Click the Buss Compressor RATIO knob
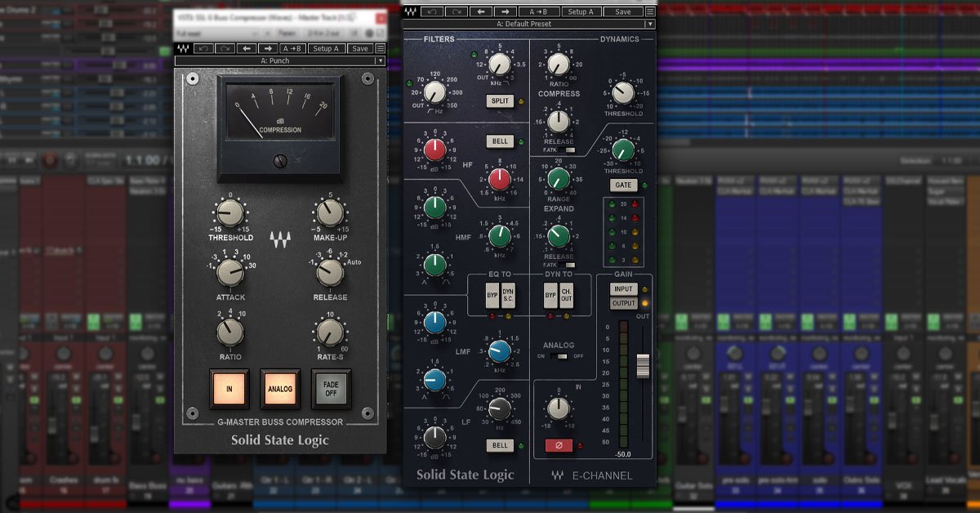980x513 pixels. tap(230, 331)
